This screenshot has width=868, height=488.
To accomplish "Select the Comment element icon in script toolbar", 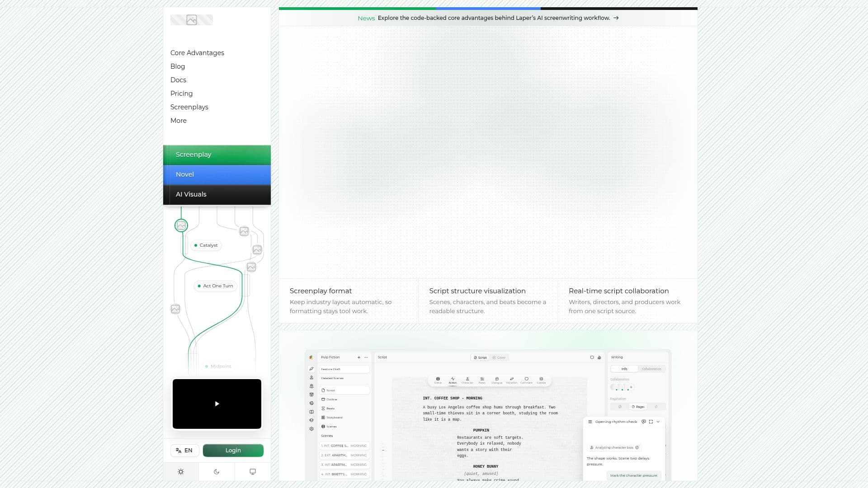I will 526,380.
